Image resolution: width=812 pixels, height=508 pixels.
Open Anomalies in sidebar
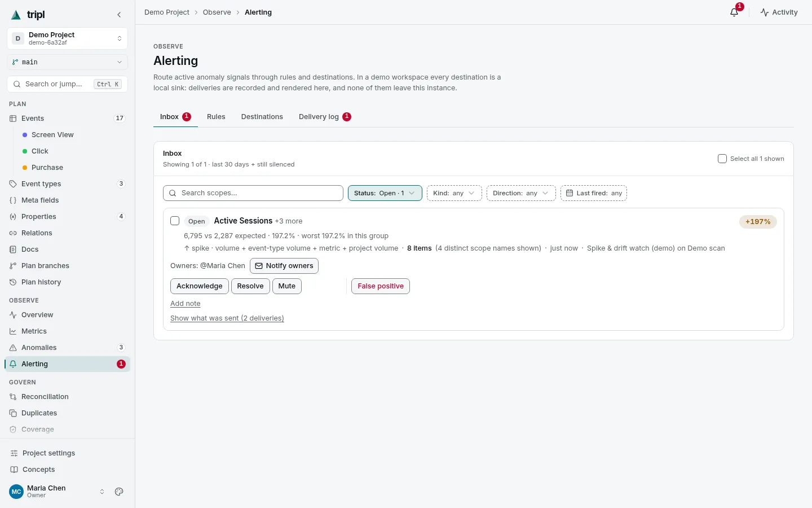(68, 348)
